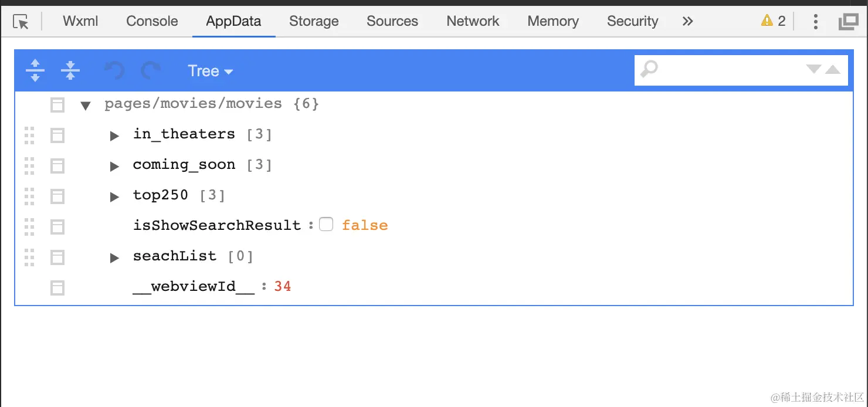Expand the coming_soon array
This screenshot has width=868, height=407.
click(115, 166)
